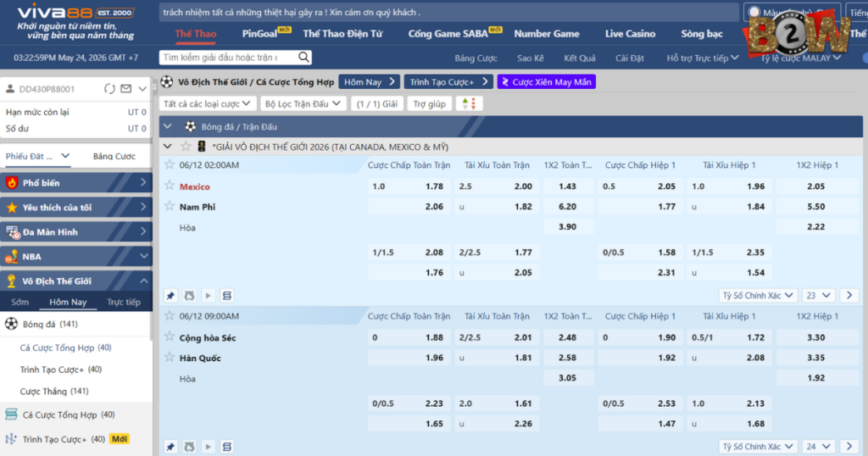Click the flame icon of Phổ biến

(x=12, y=182)
